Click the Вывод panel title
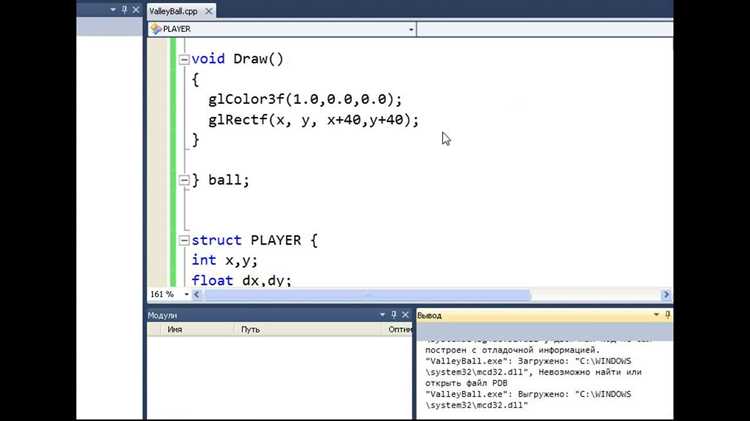This screenshot has height=421, width=750. click(429, 315)
